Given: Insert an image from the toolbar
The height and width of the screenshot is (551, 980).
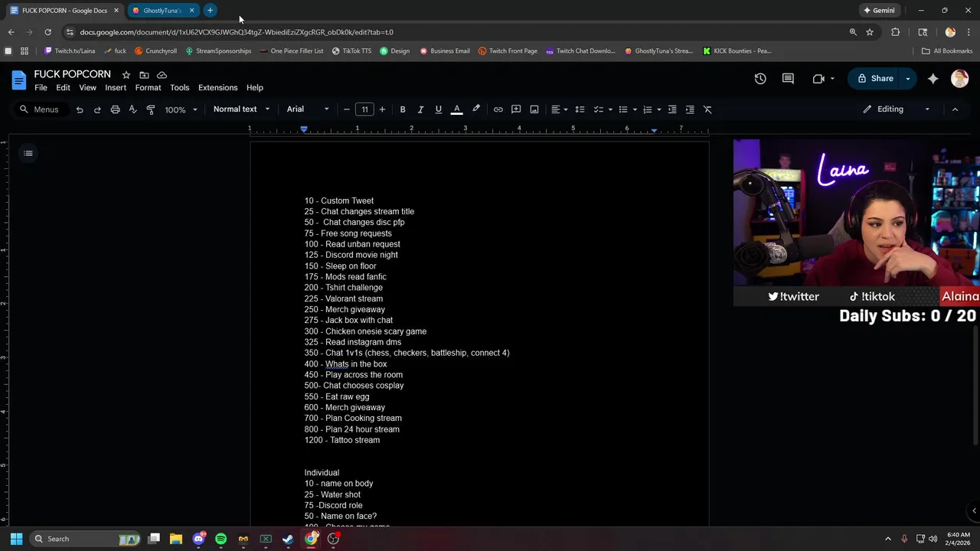Looking at the screenshot, I should click(534, 109).
